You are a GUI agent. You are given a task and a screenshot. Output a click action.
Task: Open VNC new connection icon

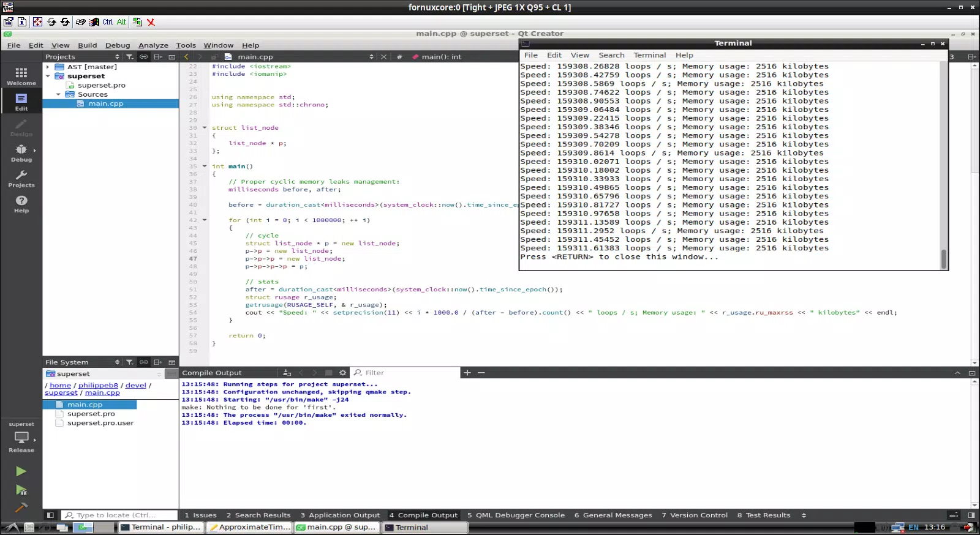pyautogui.click(x=137, y=22)
